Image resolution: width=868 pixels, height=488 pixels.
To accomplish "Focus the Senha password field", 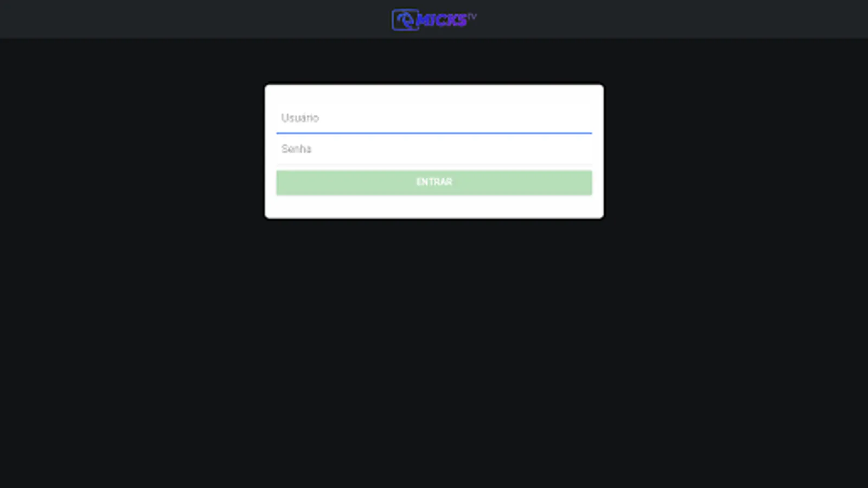I will click(434, 149).
